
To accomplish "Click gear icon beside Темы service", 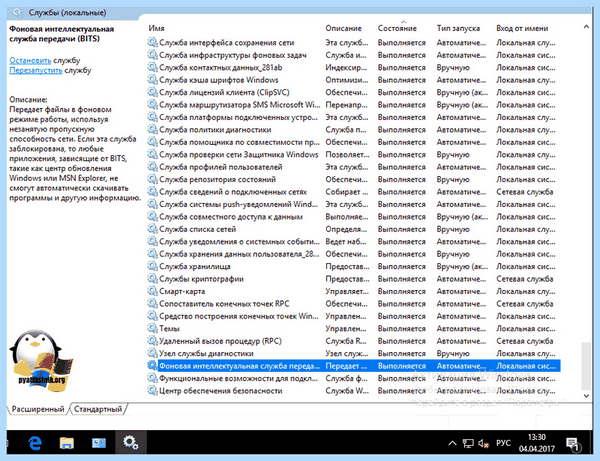I will click(x=152, y=328).
